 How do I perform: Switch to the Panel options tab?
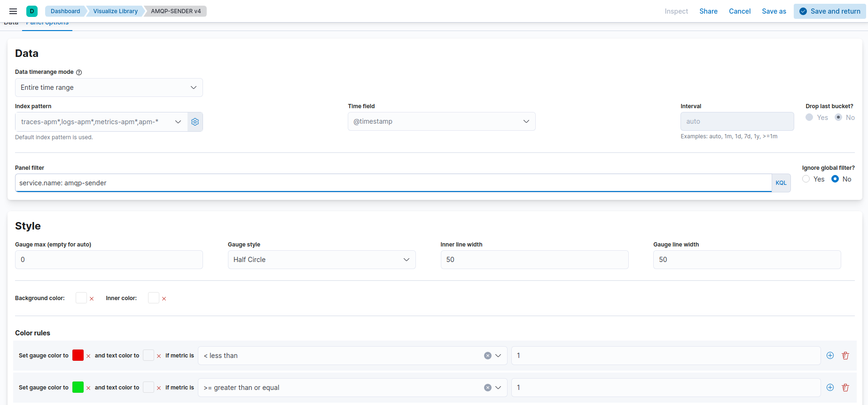tap(47, 23)
